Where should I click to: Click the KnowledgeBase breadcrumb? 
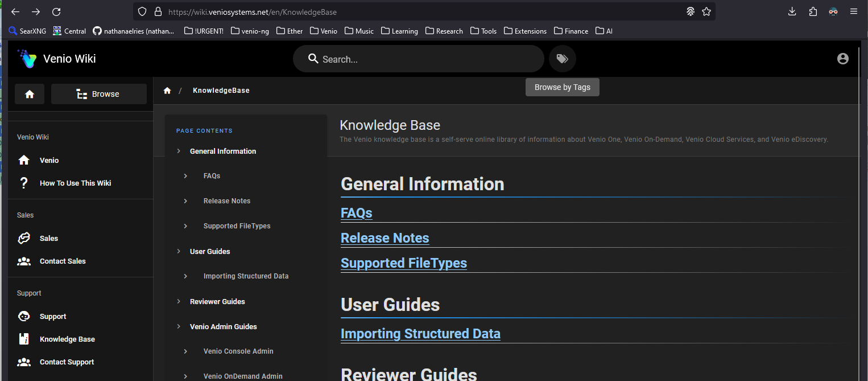[x=221, y=91]
